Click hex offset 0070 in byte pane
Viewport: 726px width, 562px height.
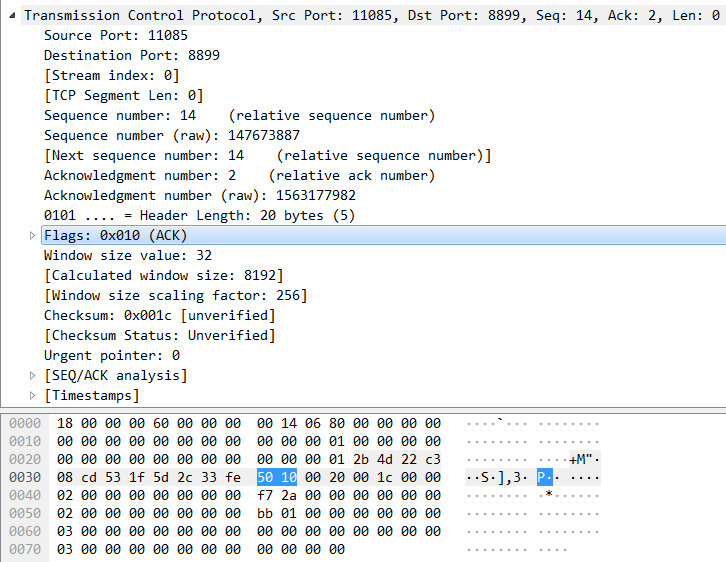[x=25, y=549]
